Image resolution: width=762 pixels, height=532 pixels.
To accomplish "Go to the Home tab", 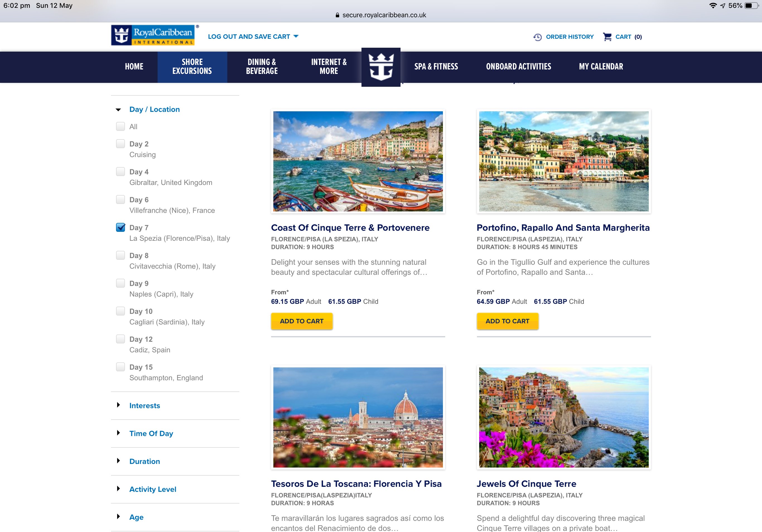I will tap(134, 66).
